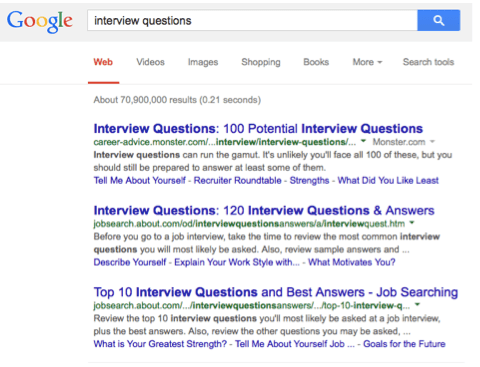Image resolution: width=480 pixels, height=367 pixels.
Task: Switch to the Videos tab
Action: 150,62
